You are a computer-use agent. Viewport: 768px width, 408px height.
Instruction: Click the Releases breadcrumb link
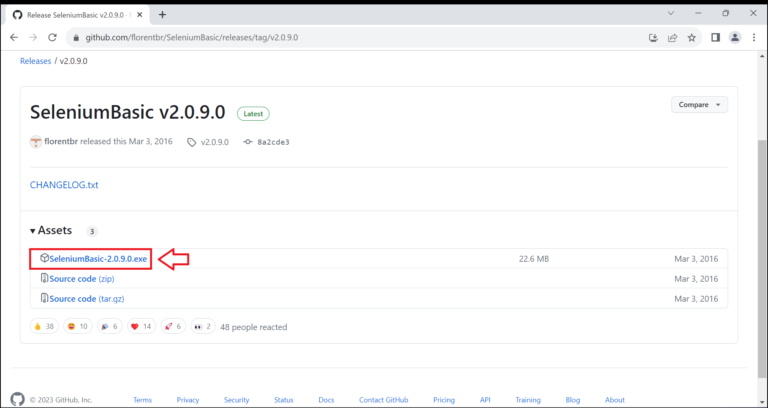coord(37,60)
